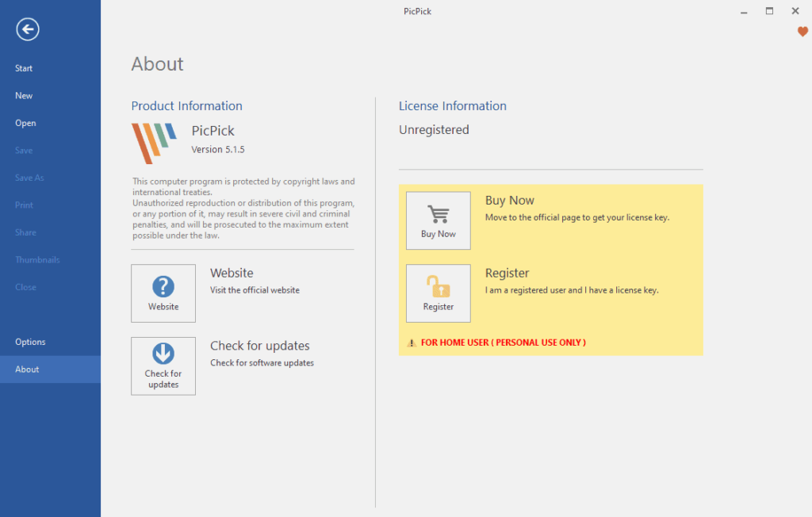Select New in the sidebar menu
Viewport: 812px width, 517px height.
[24, 96]
